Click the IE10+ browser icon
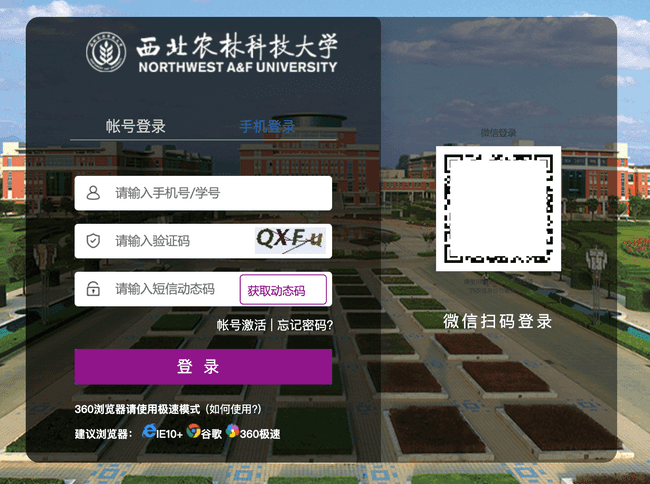The height and width of the screenshot is (484, 650). 149,431
